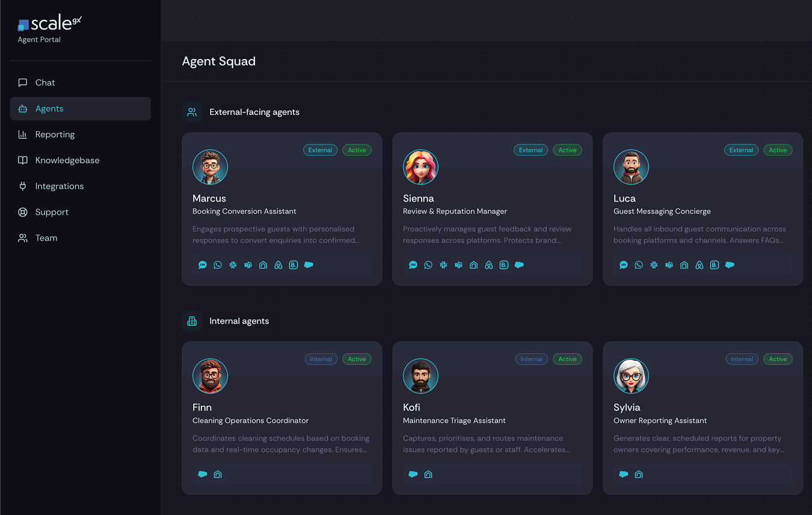
Task: Click the Teams icon on Sienna's card
Action: click(458, 265)
